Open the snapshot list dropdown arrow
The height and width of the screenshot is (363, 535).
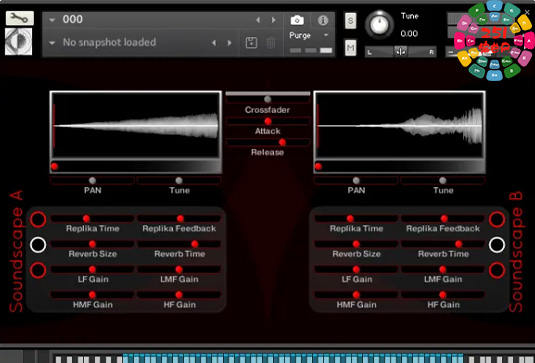(52, 43)
